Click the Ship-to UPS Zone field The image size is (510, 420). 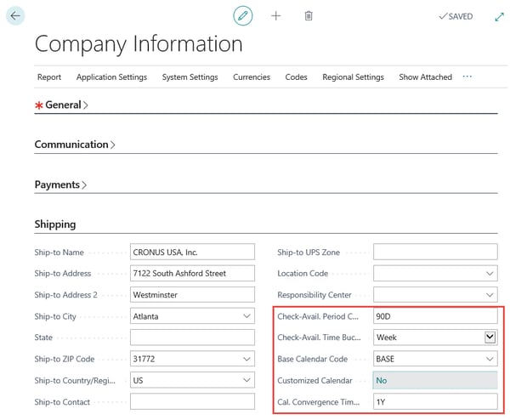(x=435, y=253)
